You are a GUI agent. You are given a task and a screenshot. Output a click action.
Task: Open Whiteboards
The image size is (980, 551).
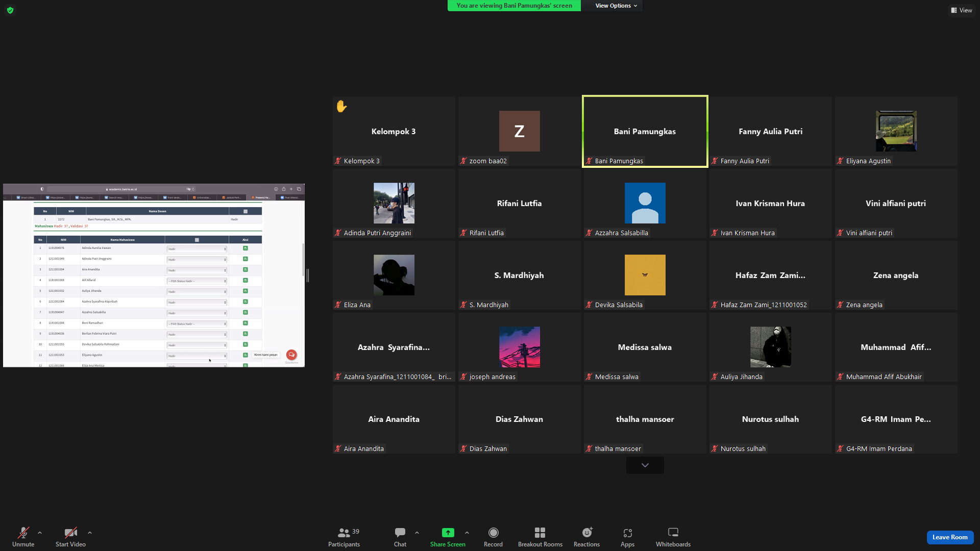pyautogui.click(x=673, y=537)
